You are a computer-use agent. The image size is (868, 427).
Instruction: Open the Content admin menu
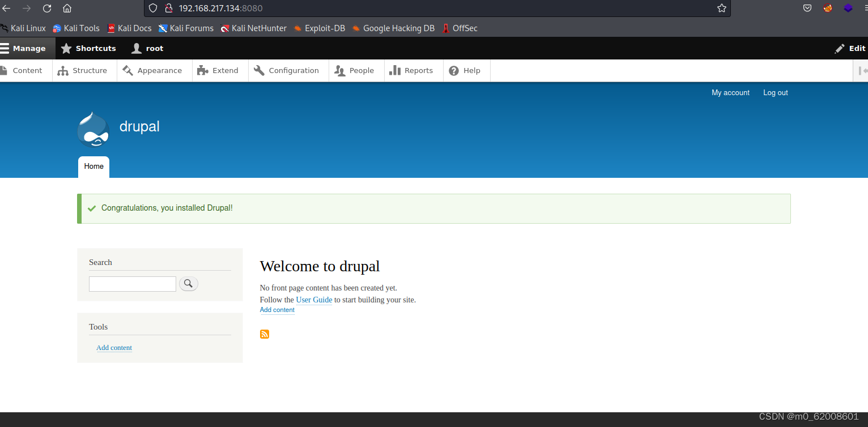coord(26,71)
